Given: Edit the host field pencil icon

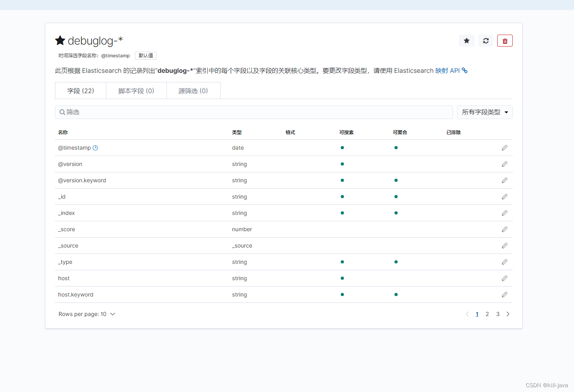Looking at the screenshot, I should tap(504, 278).
